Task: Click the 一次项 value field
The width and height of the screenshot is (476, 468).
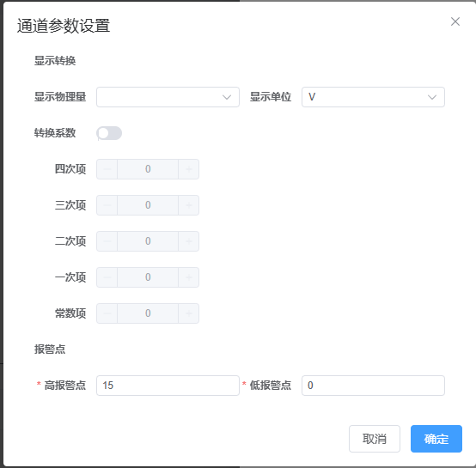Action: (x=148, y=277)
